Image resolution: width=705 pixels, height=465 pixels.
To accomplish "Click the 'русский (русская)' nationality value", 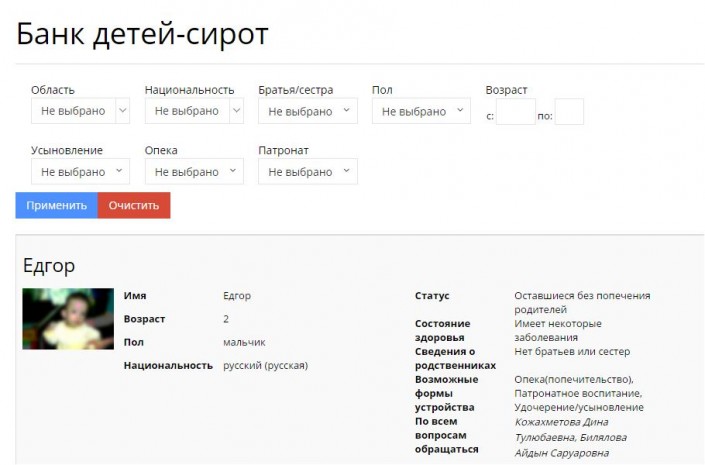I will 265,365.
